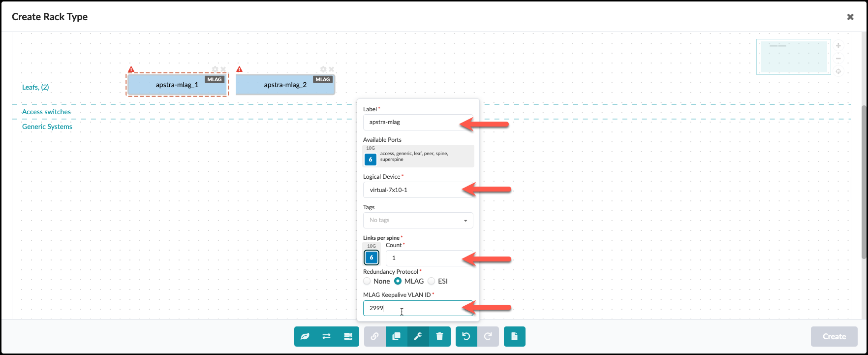Click gear icon above apstra-mlag_2 leaf
Screen dimensions: 868x355
coord(323,69)
